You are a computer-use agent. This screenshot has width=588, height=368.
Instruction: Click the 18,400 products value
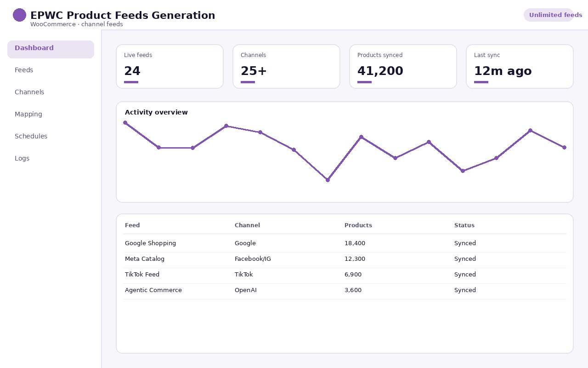pyautogui.click(x=355, y=243)
